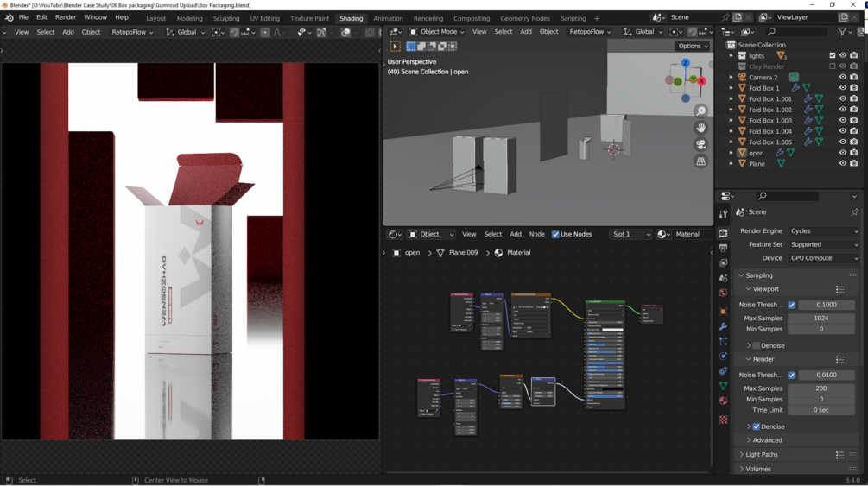The width and height of the screenshot is (868, 486).
Task: Click the wrench modifier icon on Fold Box 1
Action: pyautogui.click(x=795, y=88)
